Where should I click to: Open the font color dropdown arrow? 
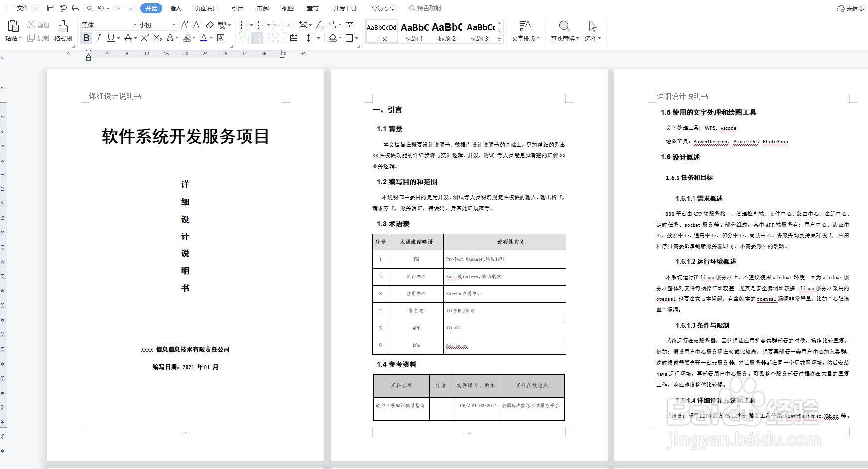coord(211,38)
